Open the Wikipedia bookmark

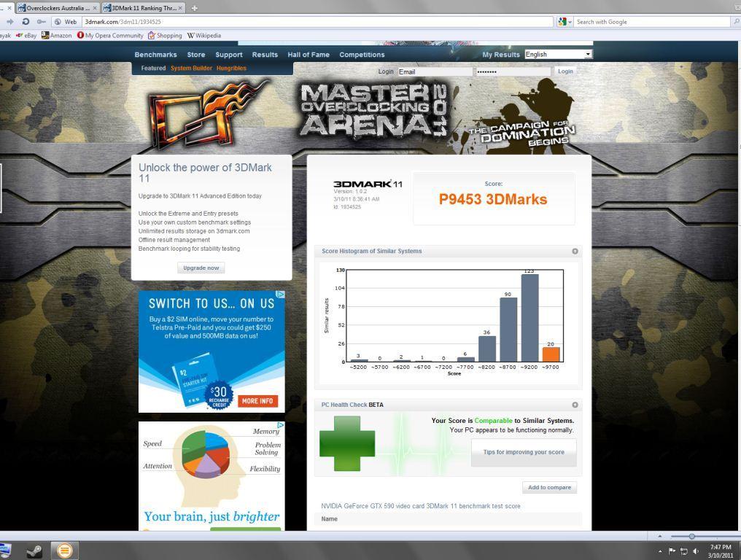tap(204, 36)
